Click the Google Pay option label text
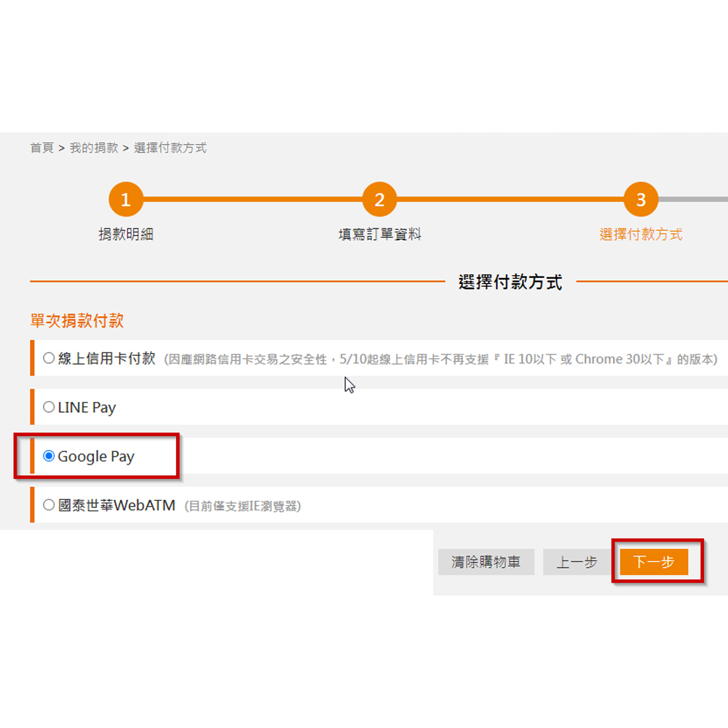 pyautogui.click(x=96, y=456)
